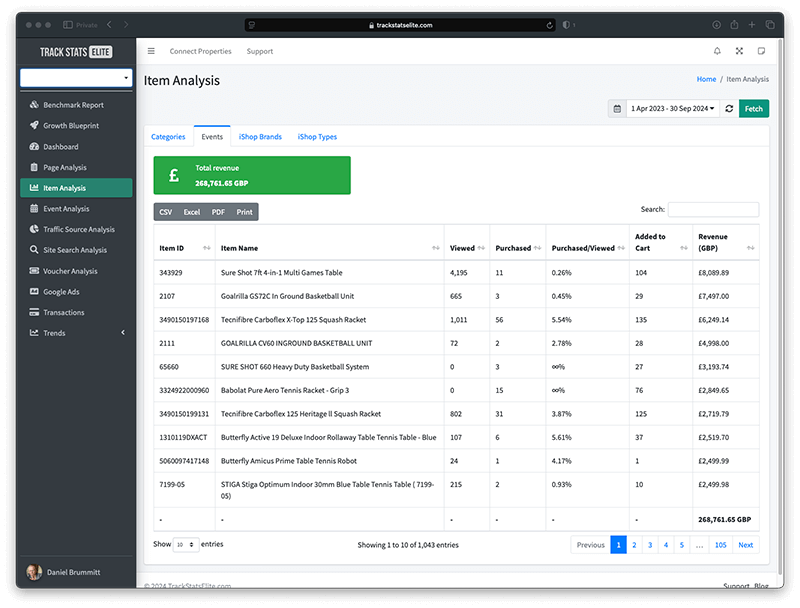Export table as CSV
The height and width of the screenshot is (608, 800).
coord(166,212)
